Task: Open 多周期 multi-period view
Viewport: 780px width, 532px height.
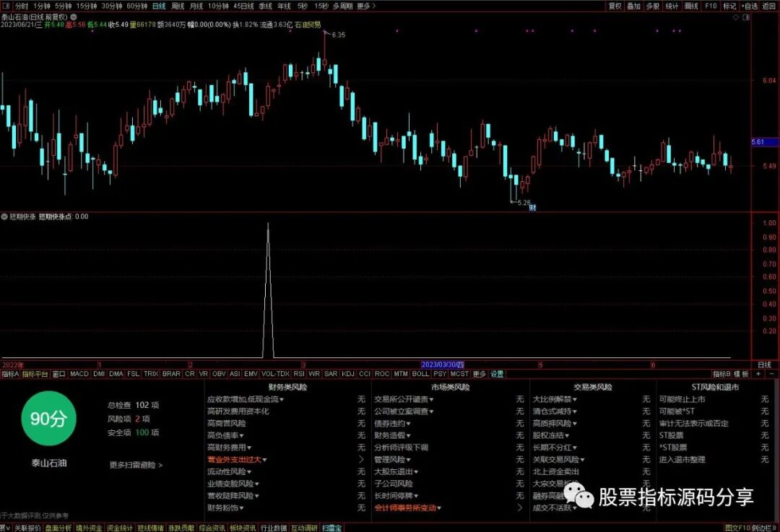Action: pyautogui.click(x=342, y=6)
